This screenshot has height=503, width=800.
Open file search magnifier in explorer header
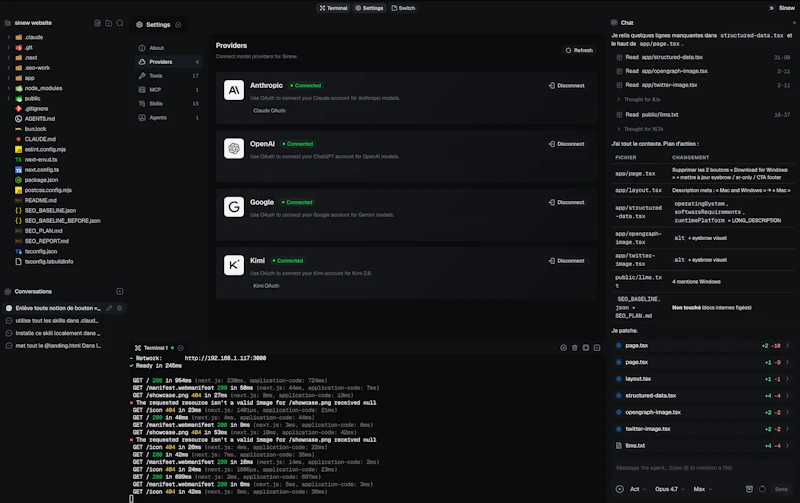pos(120,23)
